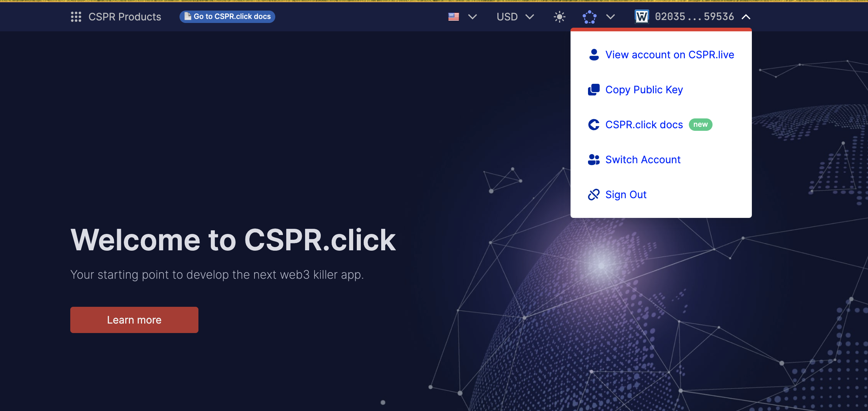Click the two-people Switch Account icon
868x411 pixels.
click(594, 160)
